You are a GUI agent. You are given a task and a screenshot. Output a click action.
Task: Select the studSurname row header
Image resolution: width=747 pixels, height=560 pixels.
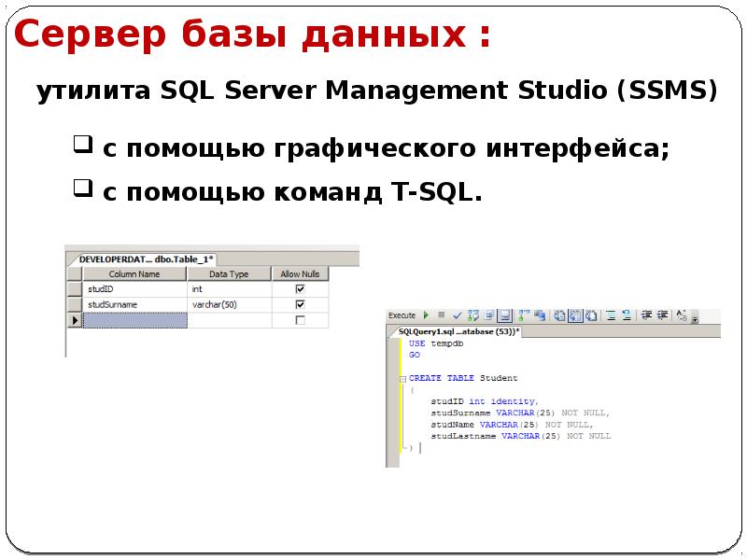73,304
